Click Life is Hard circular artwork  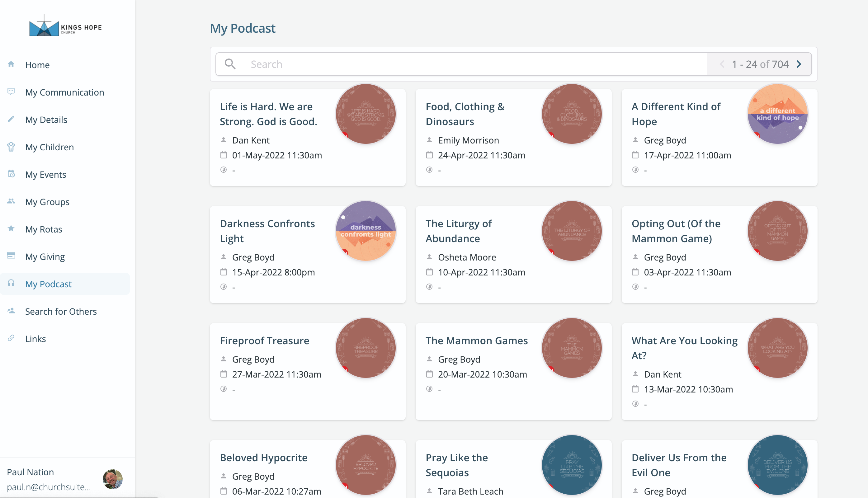pos(366,114)
